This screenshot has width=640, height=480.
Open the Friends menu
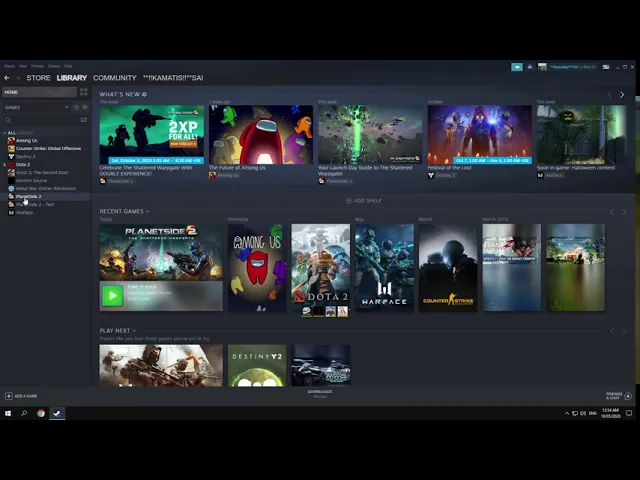pyautogui.click(x=37, y=66)
